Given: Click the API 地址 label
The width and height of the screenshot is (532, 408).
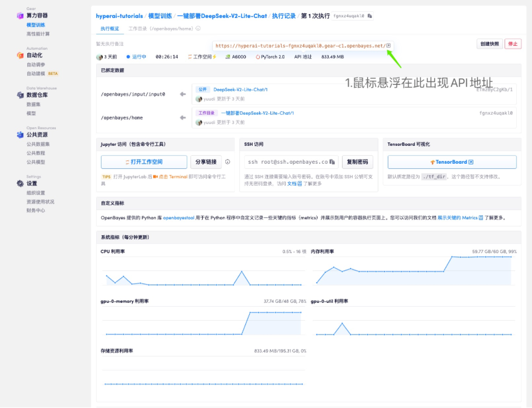Looking at the screenshot, I should pyautogui.click(x=303, y=56).
